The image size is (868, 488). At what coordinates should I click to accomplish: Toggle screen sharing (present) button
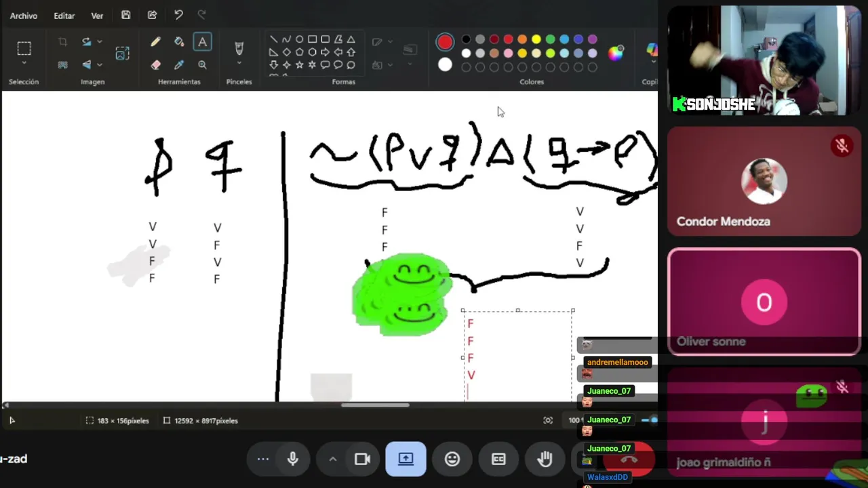406,459
